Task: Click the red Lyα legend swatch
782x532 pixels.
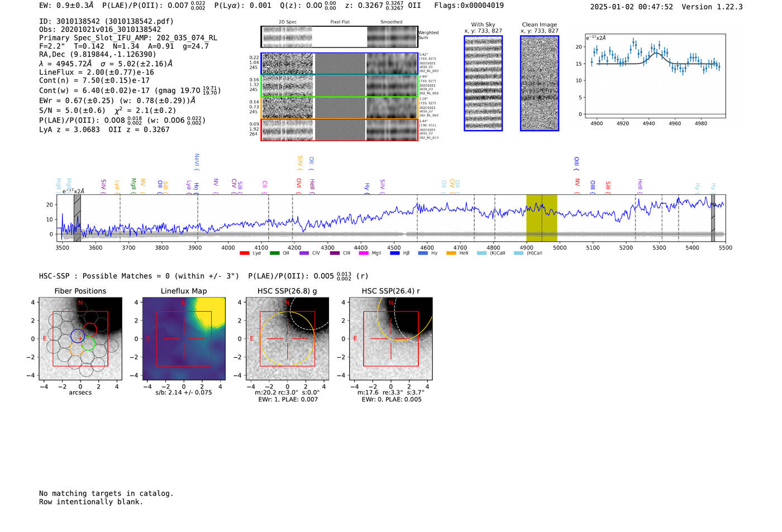Action: click(x=244, y=253)
